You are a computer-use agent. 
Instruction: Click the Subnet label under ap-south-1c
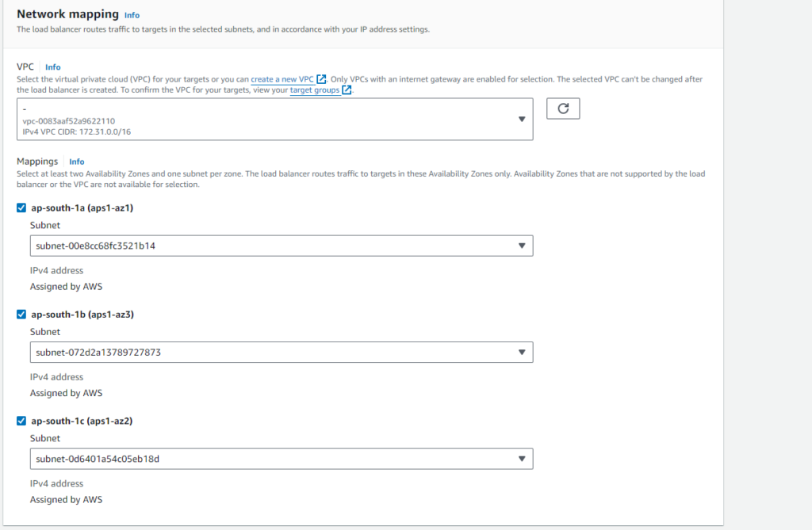[x=45, y=439]
